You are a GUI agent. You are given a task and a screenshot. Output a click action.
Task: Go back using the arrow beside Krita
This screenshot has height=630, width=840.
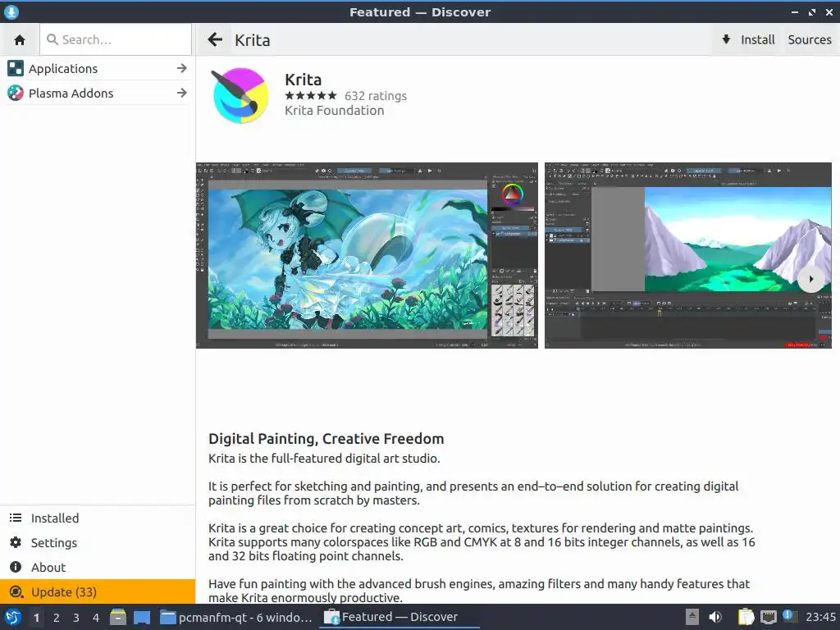[x=215, y=39]
